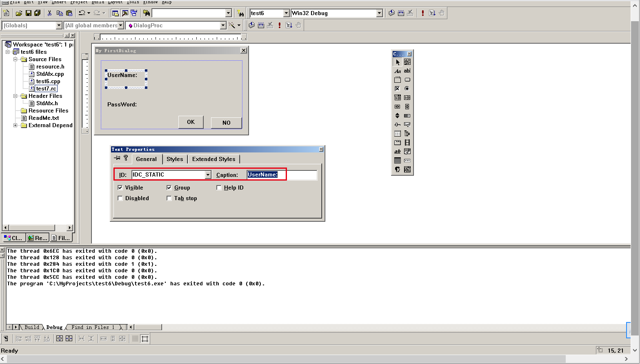Open the test6 active project dropdown
The image size is (640, 364).
click(286, 13)
